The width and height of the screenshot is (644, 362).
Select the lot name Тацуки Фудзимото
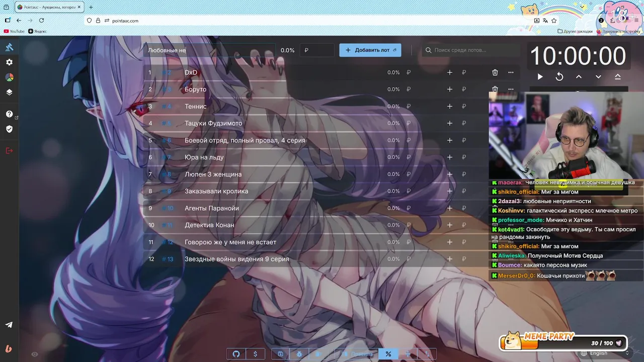(213, 123)
